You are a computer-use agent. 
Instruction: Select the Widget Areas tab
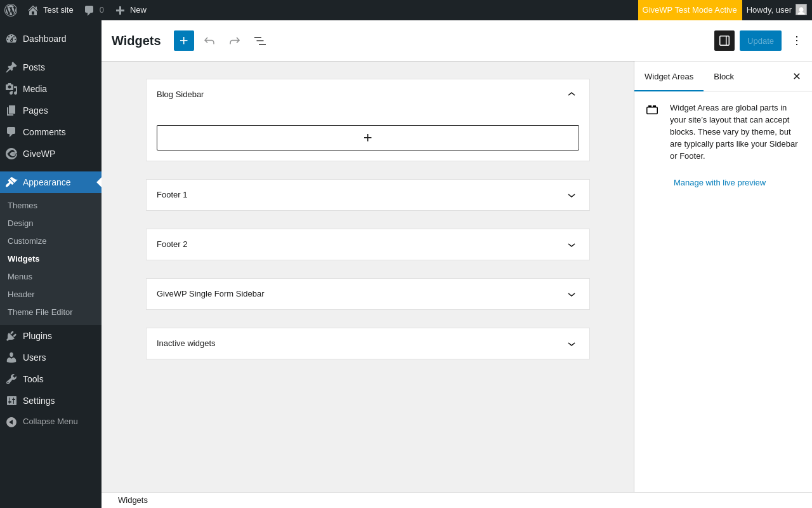[669, 76]
